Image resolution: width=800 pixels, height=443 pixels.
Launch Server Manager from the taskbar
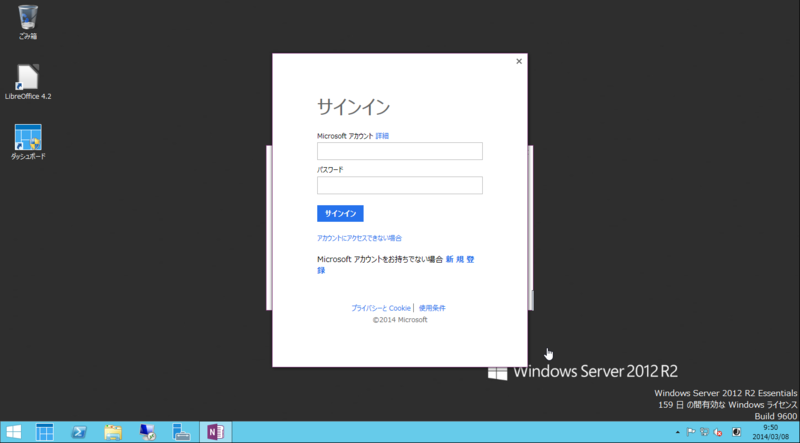(44, 432)
